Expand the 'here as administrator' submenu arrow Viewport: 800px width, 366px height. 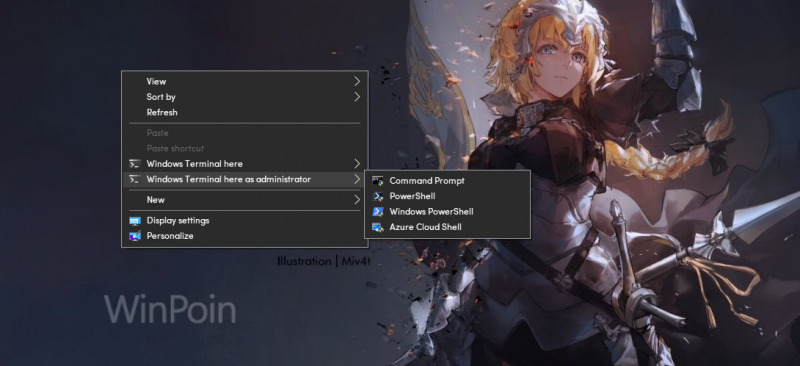click(357, 179)
